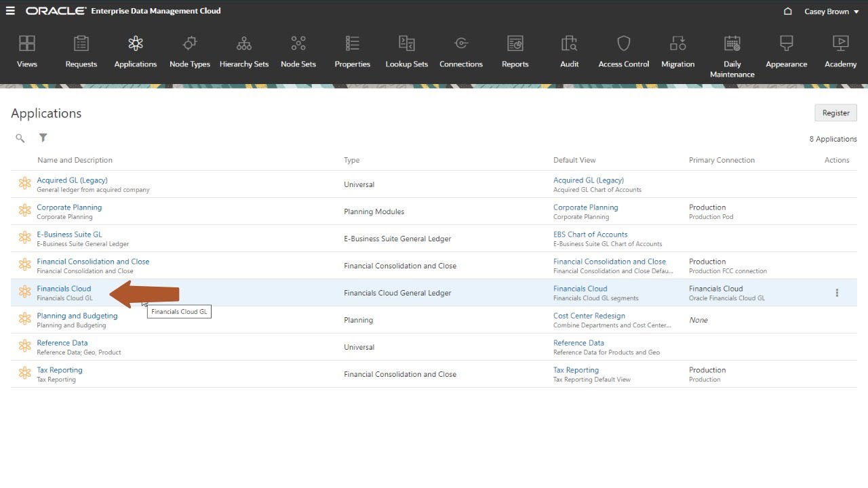Open EBS Chart of Accounts view
This screenshot has width=868, height=488.
pos(591,235)
